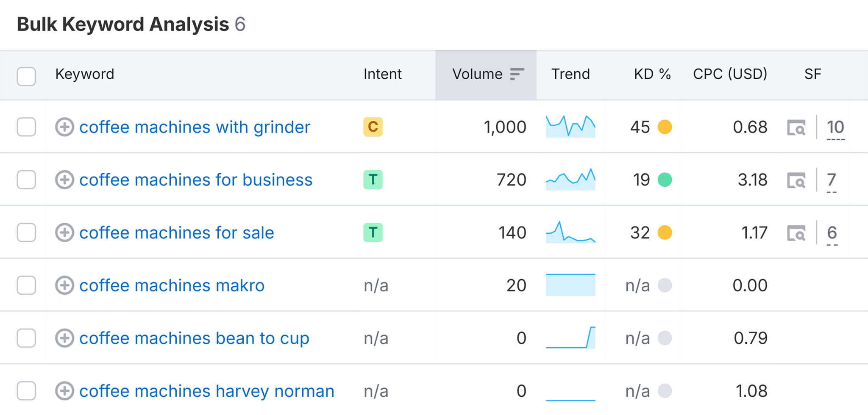The width and height of the screenshot is (868, 415).
Task: Check the coffee machines for business row
Action: (26, 180)
